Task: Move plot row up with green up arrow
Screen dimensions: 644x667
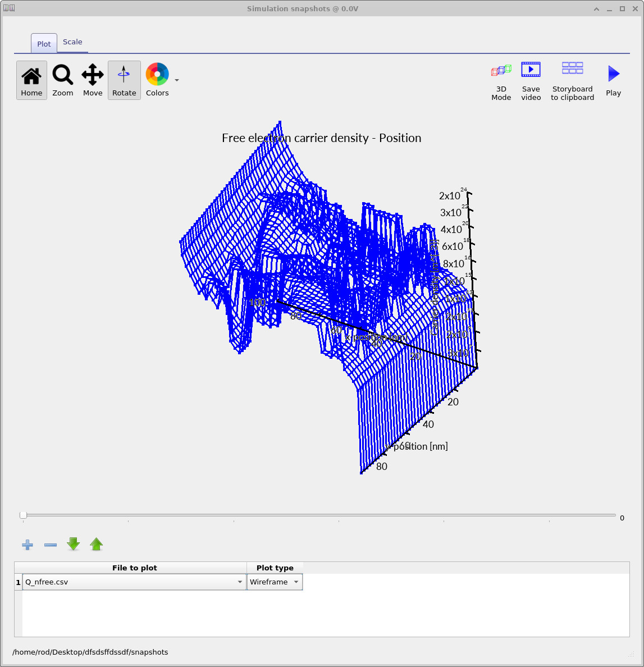Action: 96,544
